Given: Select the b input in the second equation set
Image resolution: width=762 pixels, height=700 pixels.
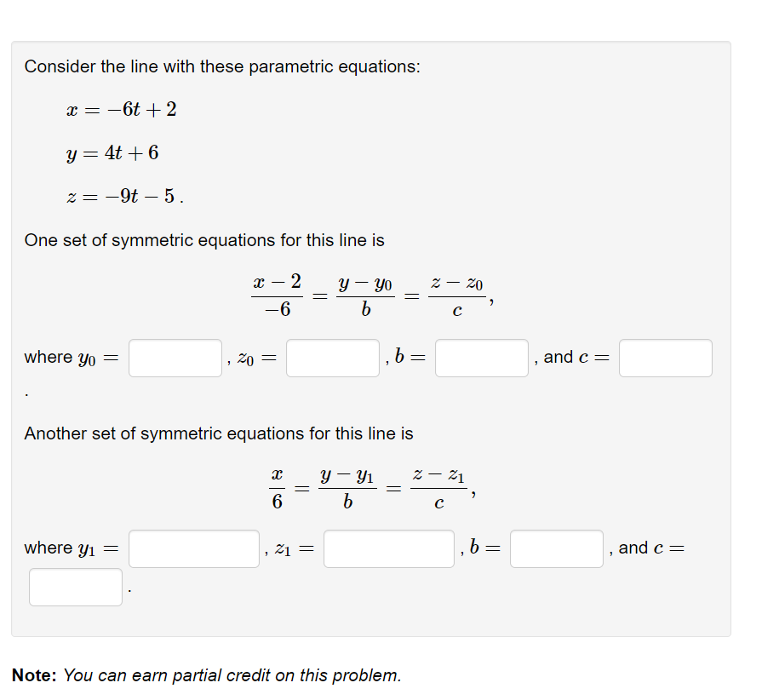Looking at the screenshot, I should click(x=556, y=548).
